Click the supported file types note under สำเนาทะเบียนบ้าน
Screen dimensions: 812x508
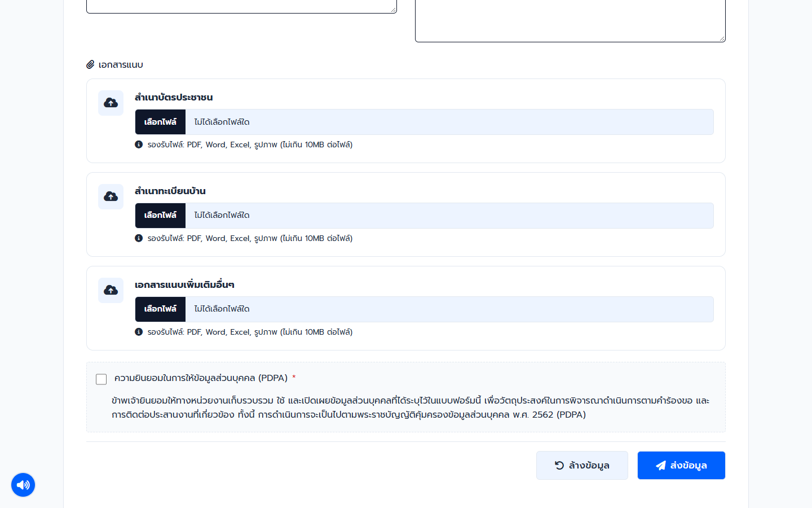point(250,238)
